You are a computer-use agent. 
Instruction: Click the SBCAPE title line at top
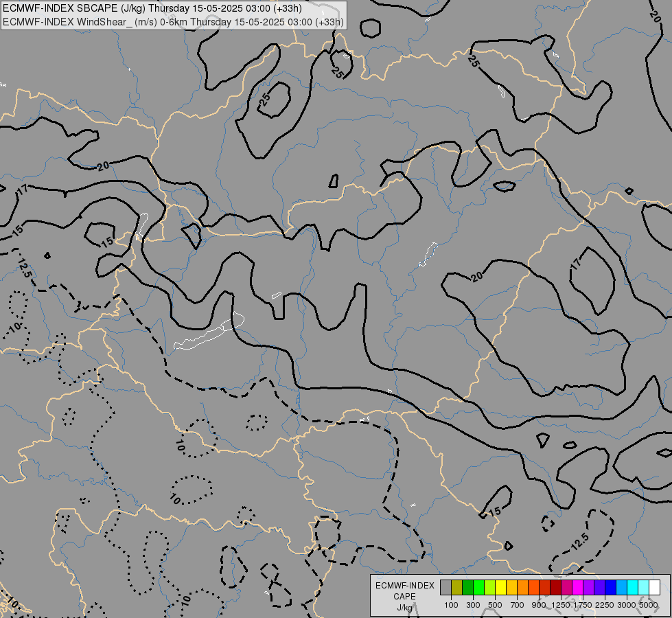pos(152,8)
